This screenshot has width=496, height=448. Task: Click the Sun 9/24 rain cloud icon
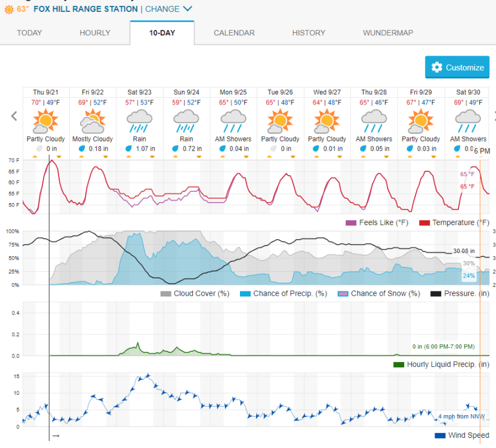(x=186, y=121)
